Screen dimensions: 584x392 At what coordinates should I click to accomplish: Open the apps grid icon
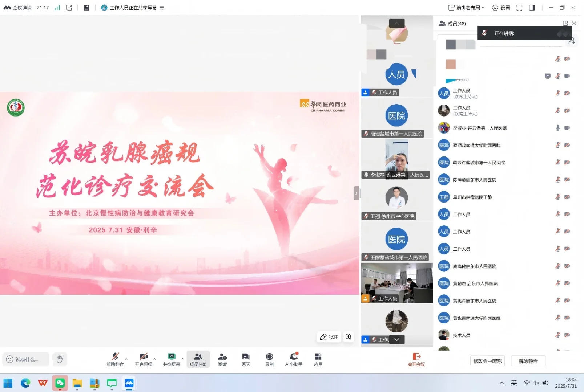click(318, 356)
